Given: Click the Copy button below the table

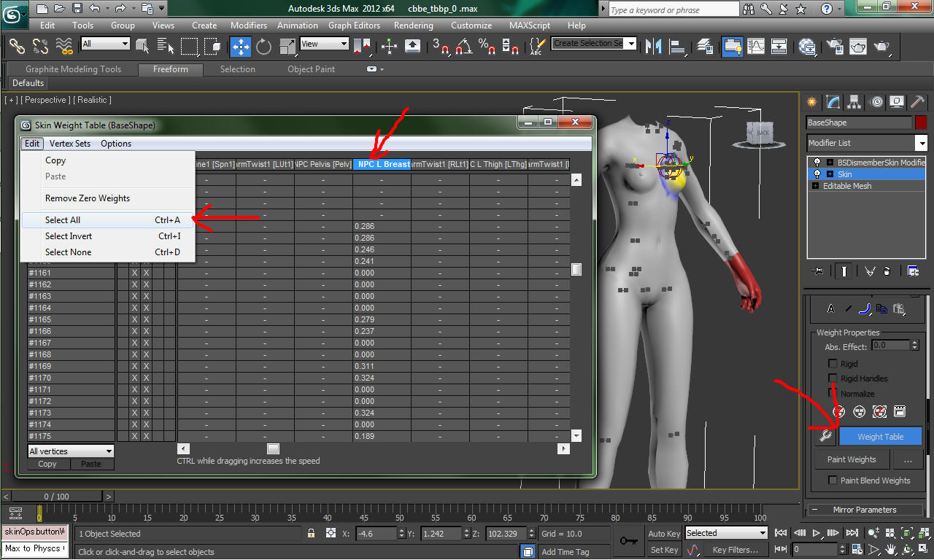Looking at the screenshot, I should (x=47, y=464).
